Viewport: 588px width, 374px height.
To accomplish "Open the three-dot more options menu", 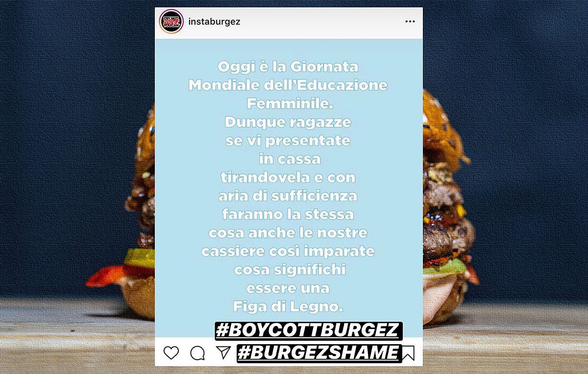I will point(410,22).
